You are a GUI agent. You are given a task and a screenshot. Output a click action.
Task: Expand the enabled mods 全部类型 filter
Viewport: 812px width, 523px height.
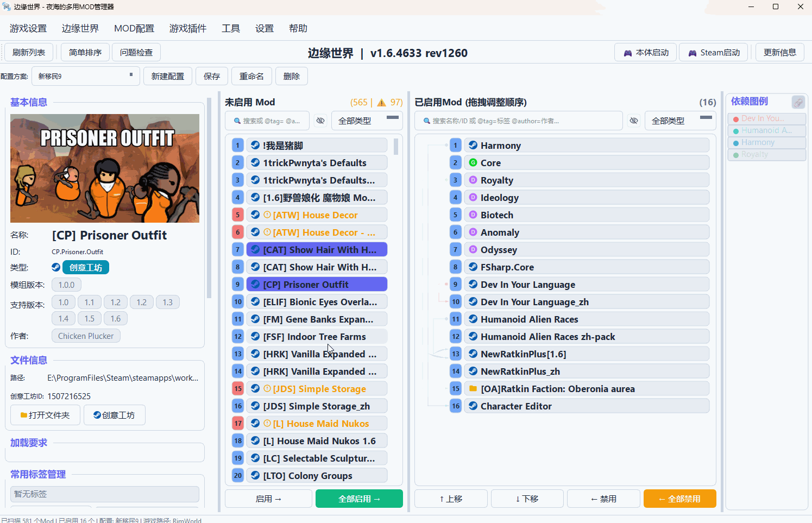(x=680, y=121)
